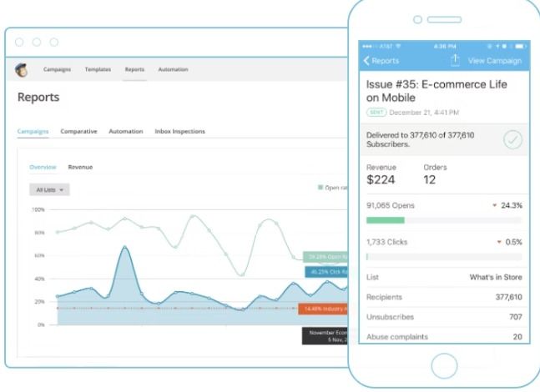Tap the Abuse complaints 20 row
Image resolution: width=540 pixels, height=392 pixels.
click(x=444, y=337)
